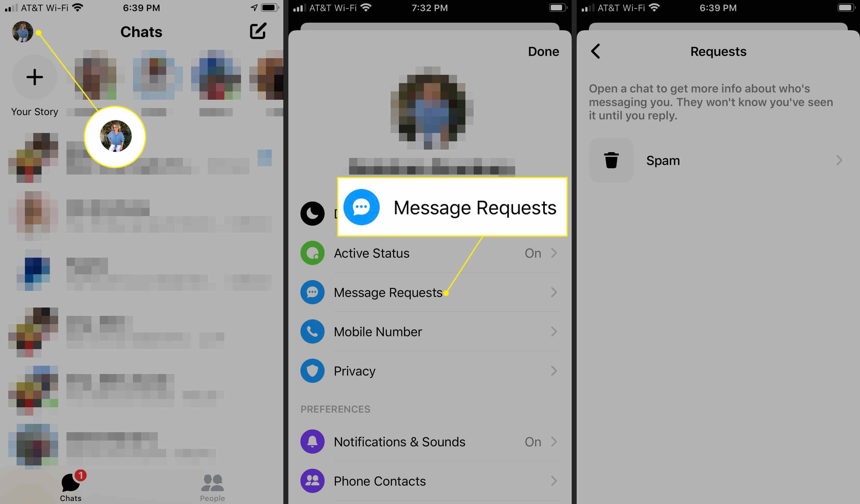Tap the Message Requests icon
The height and width of the screenshot is (504, 860).
313,292
